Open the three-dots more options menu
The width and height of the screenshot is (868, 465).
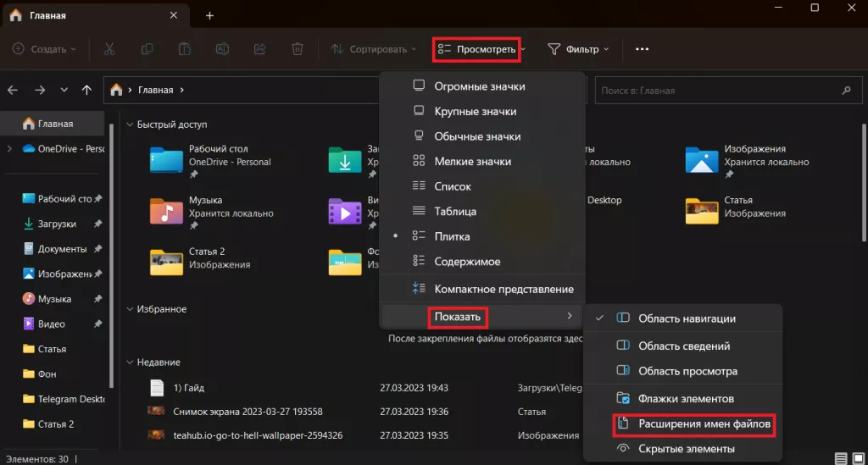(x=642, y=49)
